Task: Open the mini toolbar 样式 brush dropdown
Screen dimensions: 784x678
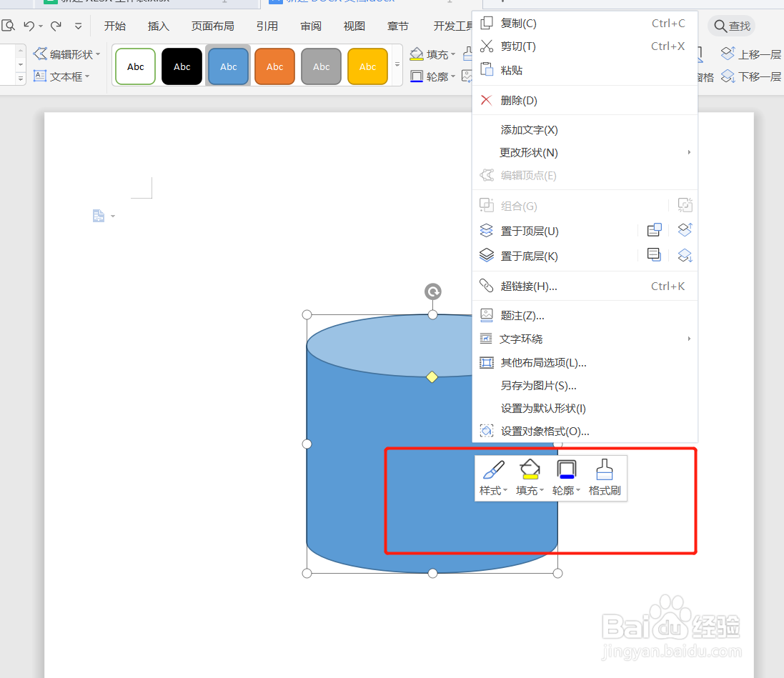Action: [x=494, y=478]
